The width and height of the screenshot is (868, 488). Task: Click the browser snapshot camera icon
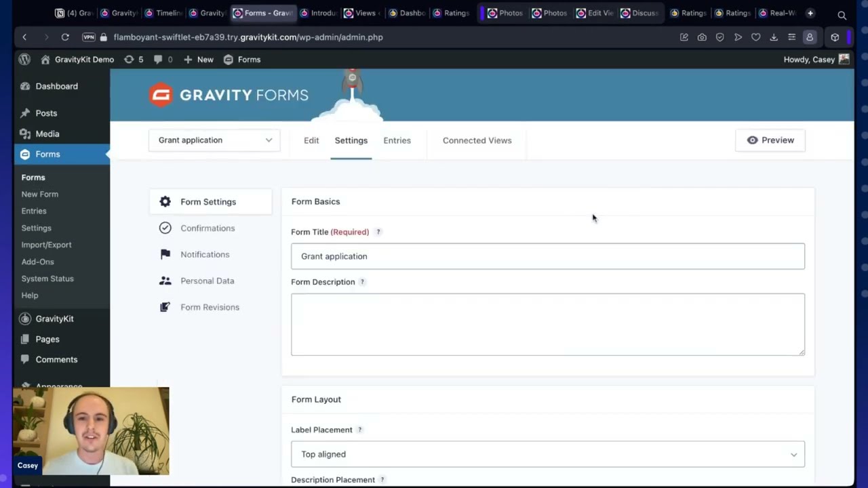coord(702,37)
